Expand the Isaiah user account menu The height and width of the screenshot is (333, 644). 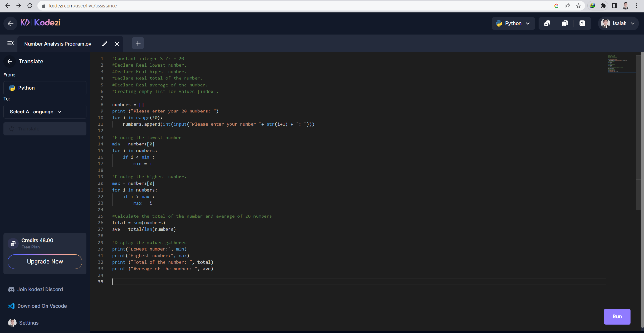(x=618, y=23)
